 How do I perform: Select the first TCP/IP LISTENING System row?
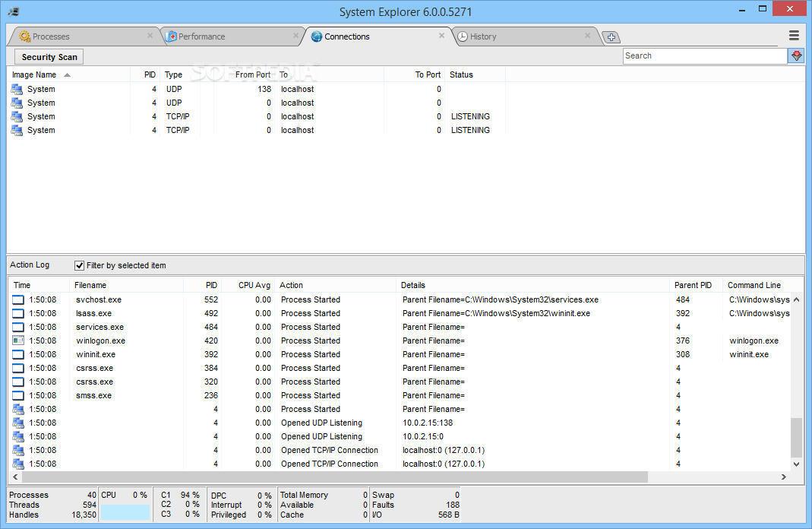(256, 116)
